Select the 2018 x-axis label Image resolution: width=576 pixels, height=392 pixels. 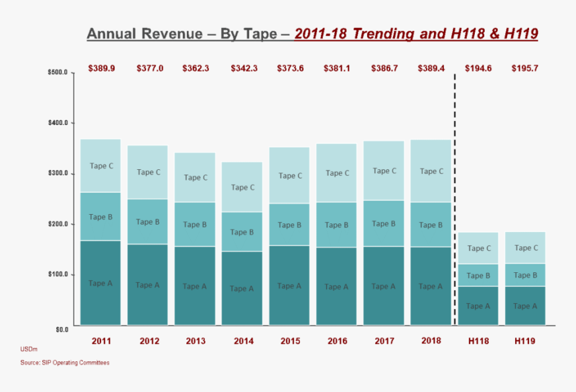(x=431, y=340)
